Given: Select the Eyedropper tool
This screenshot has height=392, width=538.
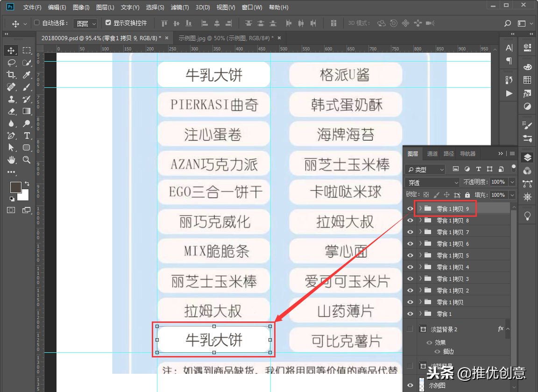Looking at the screenshot, I should point(27,75).
